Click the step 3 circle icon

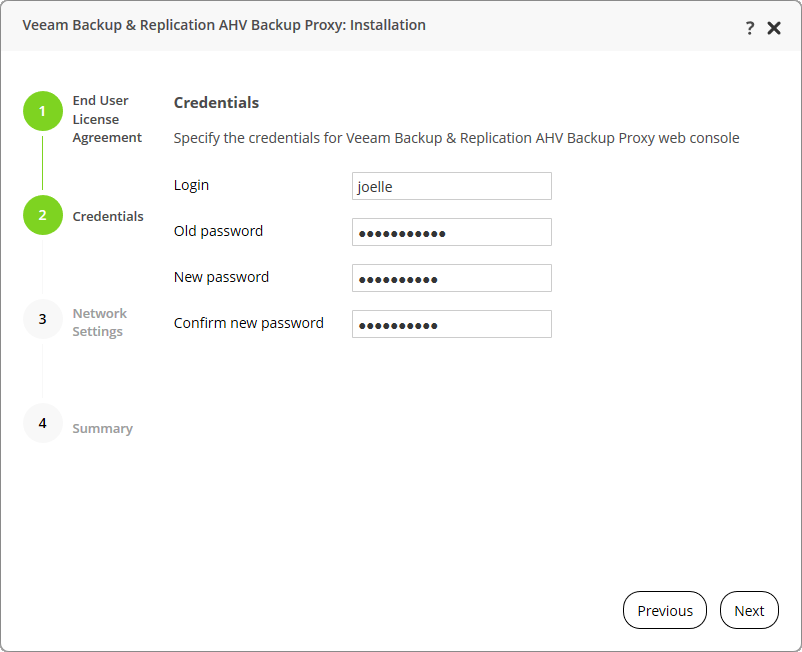tap(42, 319)
